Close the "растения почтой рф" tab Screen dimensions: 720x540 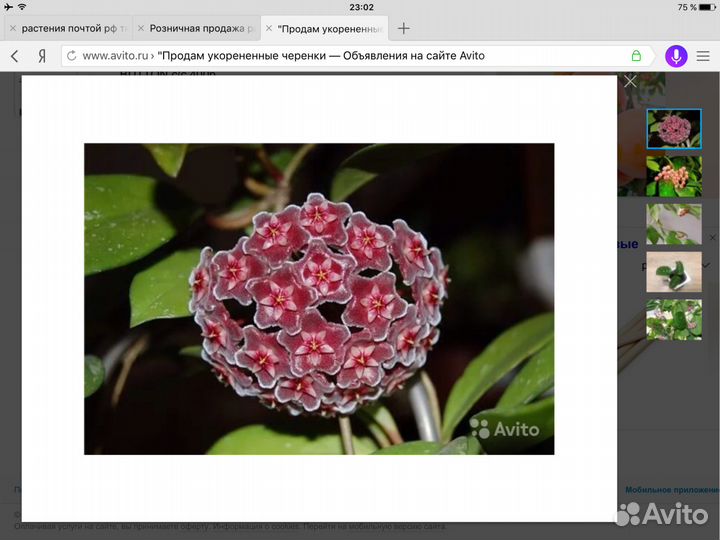[x=12, y=29]
